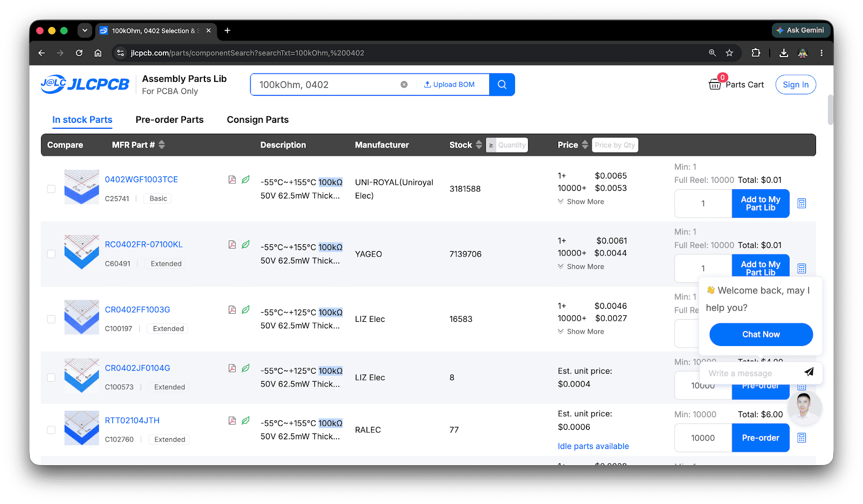Open the browser home page
The height and width of the screenshot is (504, 863).
98,53
